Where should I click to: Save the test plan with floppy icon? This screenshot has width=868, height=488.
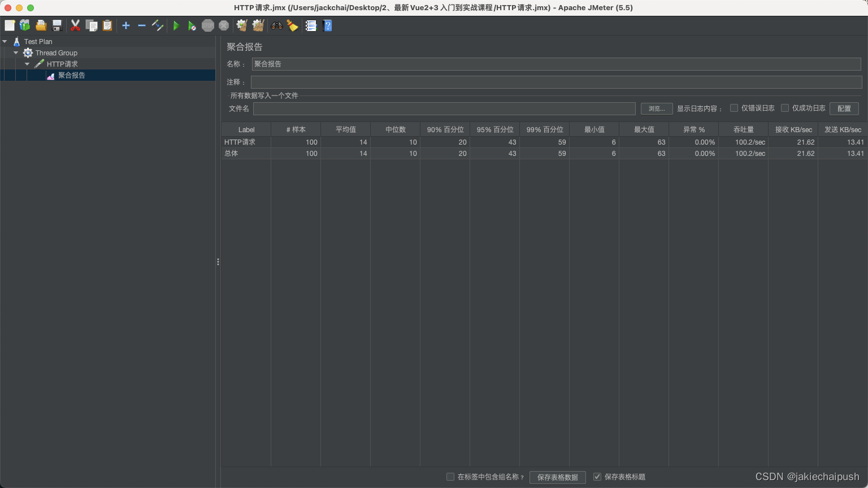57,25
